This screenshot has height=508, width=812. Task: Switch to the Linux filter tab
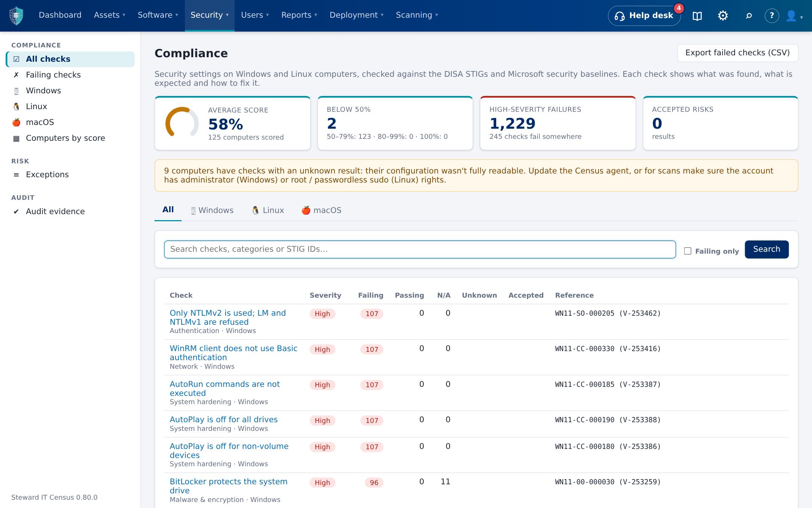(x=268, y=210)
